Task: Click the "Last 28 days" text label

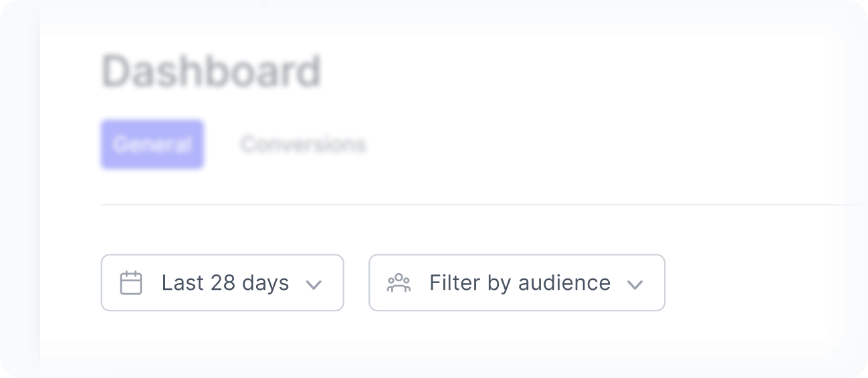Action: (225, 283)
